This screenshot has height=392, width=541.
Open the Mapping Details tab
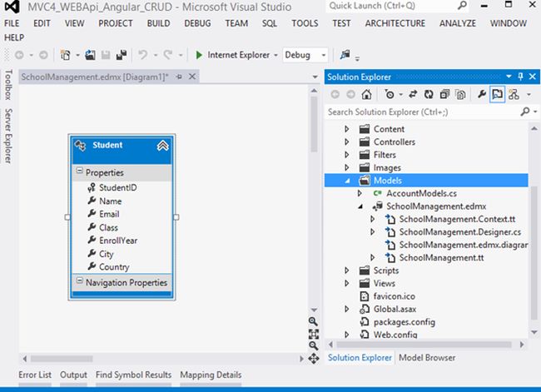211,375
